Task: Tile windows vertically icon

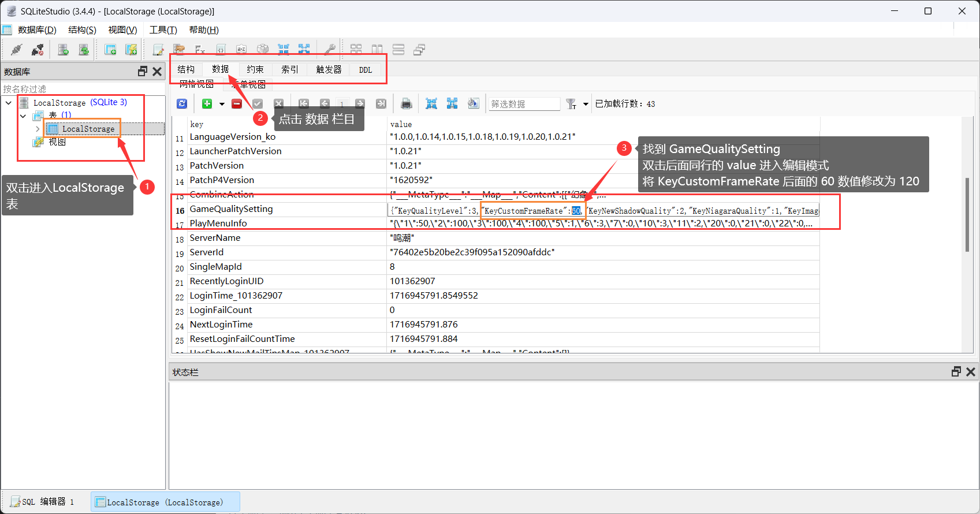Action: click(377, 50)
